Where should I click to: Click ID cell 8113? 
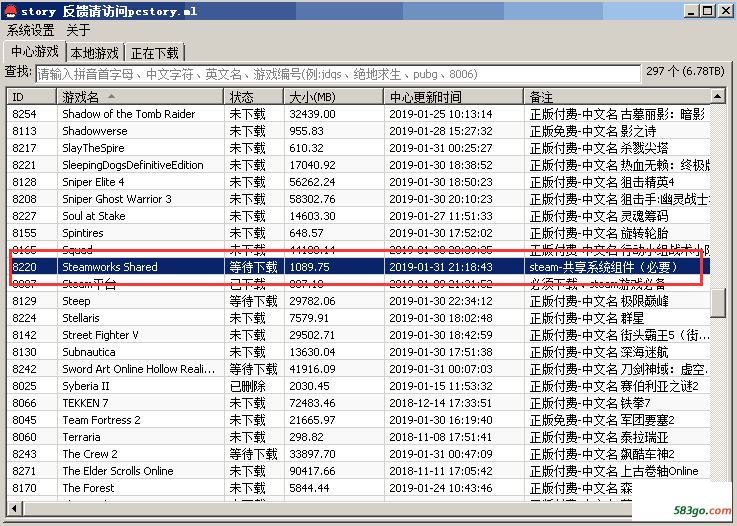[x=24, y=131]
